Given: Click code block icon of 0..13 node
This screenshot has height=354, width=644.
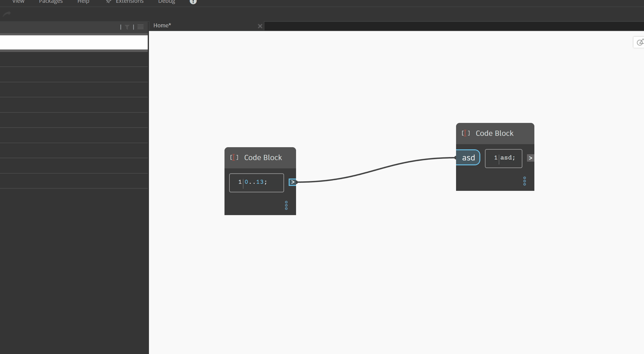Looking at the screenshot, I should (x=234, y=157).
